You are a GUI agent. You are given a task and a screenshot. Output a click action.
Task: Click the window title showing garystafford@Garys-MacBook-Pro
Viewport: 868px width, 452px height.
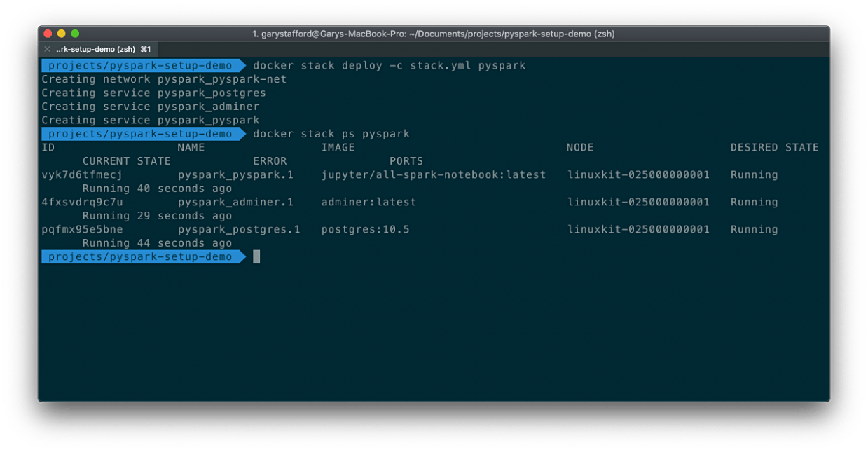click(434, 33)
